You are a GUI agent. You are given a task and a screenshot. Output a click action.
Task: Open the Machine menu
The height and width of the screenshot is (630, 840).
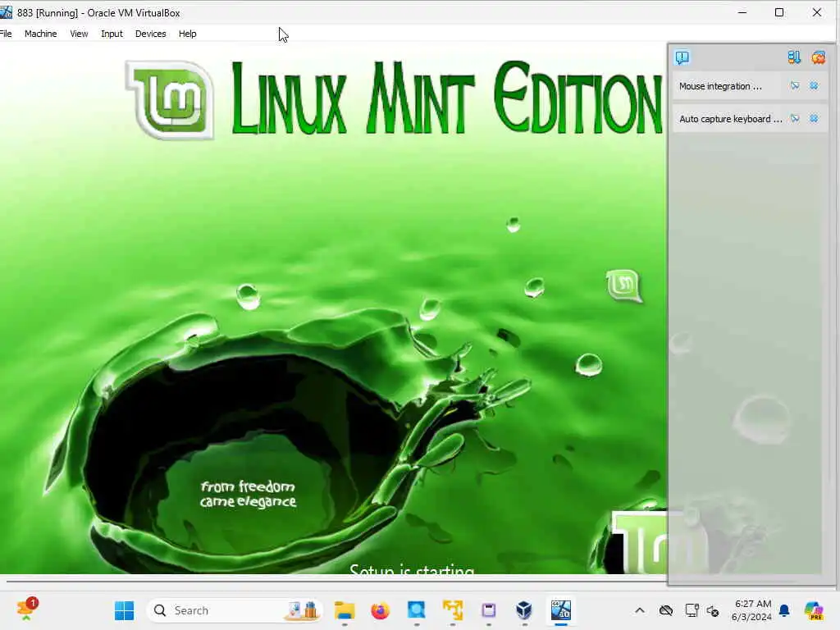tap(41, 34)
